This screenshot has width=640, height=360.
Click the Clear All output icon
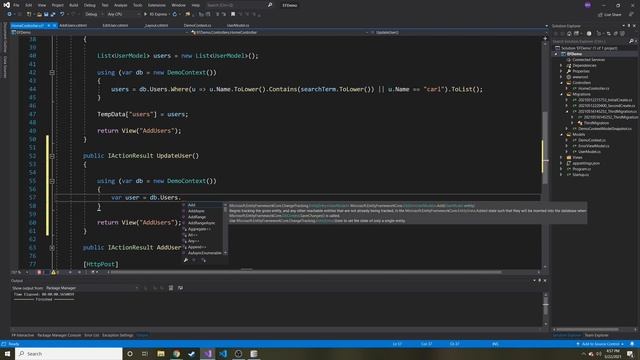(x=171, y=288)
